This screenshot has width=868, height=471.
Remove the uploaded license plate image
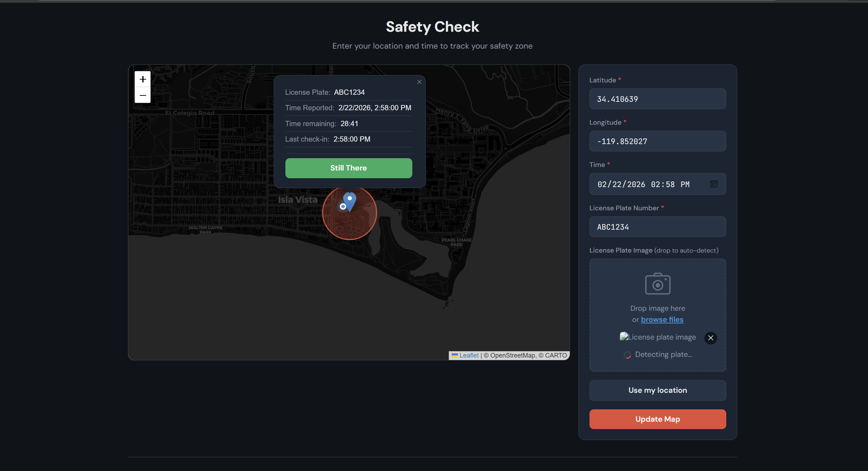pyautogui.click(x=710, y=338)
